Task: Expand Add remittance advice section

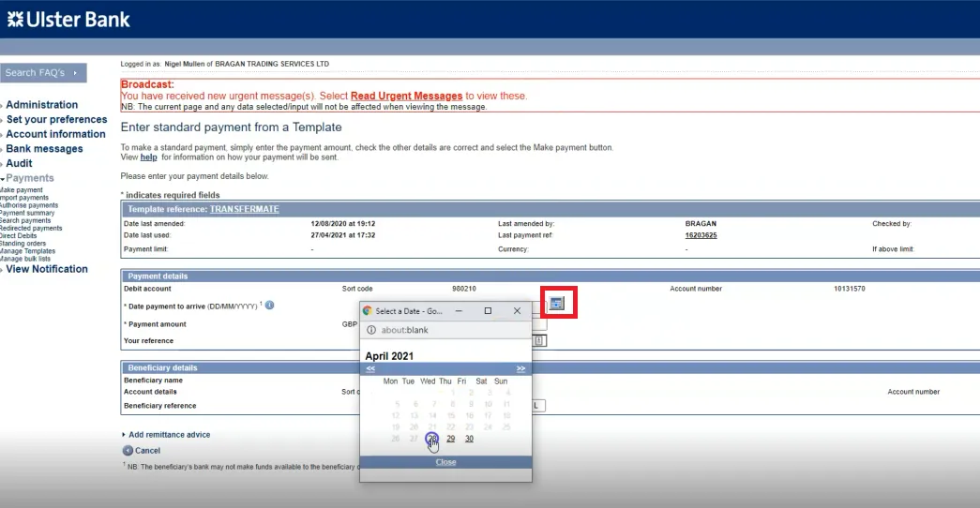Action: coord(169,435)
